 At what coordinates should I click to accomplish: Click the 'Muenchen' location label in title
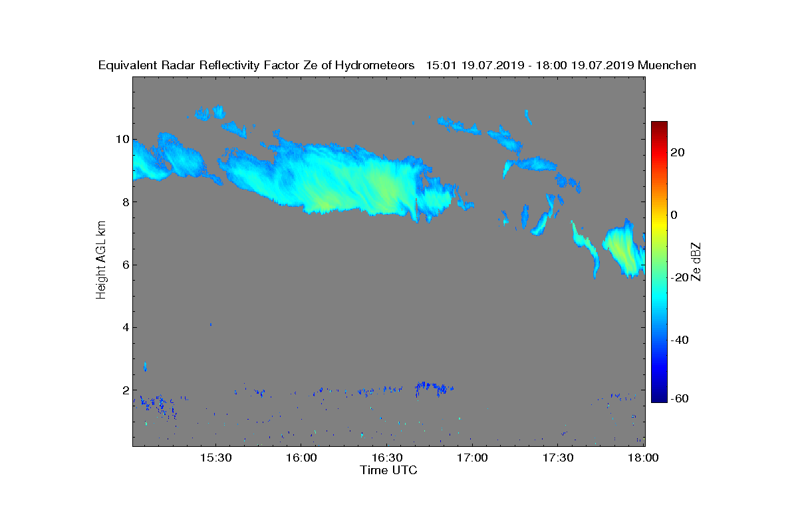[667, 65]
